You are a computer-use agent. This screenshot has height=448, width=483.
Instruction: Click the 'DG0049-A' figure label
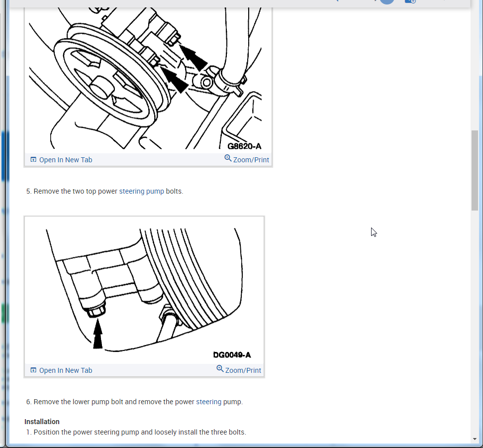[x=232, y=355]
